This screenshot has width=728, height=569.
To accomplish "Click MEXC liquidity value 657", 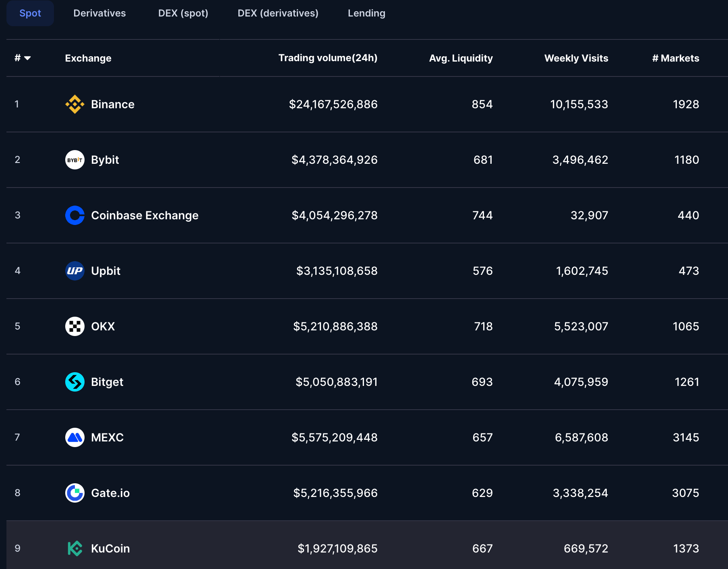I will click(x=483, y=437).
